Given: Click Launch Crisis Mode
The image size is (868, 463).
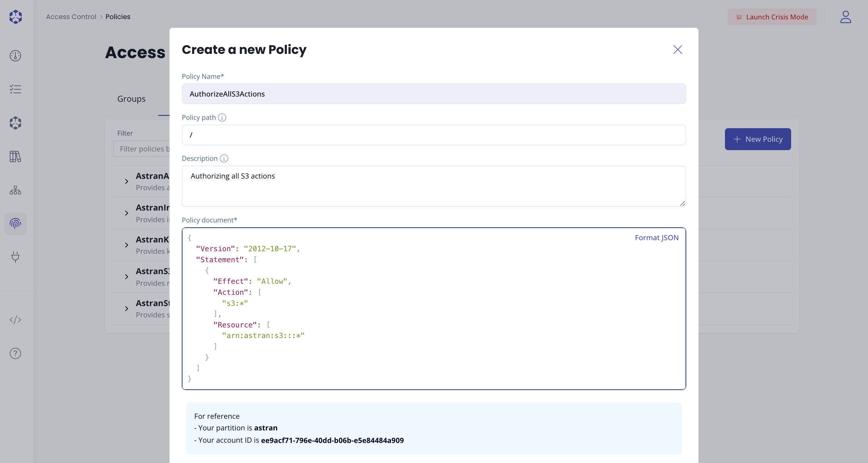Looking at the screenshot, I should tap(772, 17).
